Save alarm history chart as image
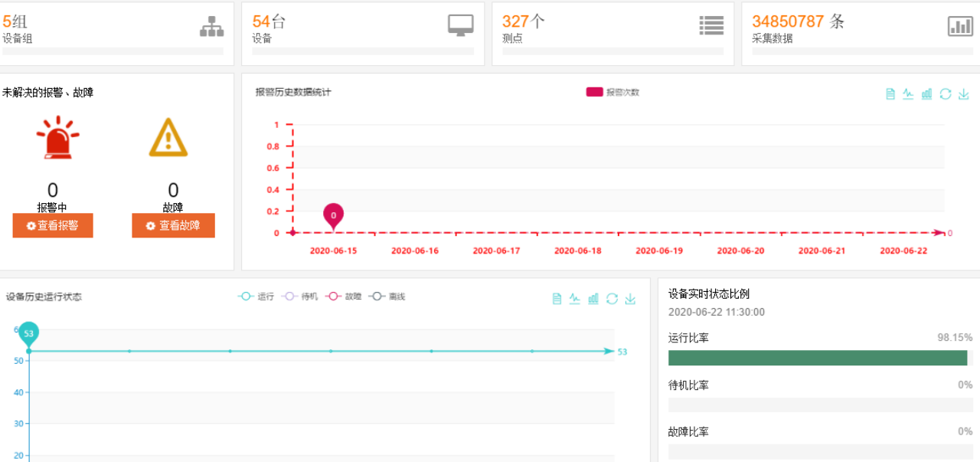This screenshot has height=462, width=980. tap(963, 93)
